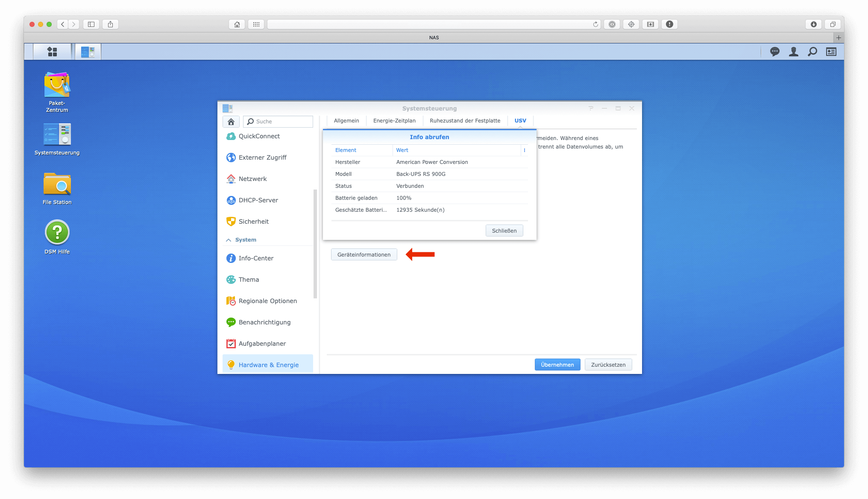
Task: Sort by Wert column header
Action: 456,150
